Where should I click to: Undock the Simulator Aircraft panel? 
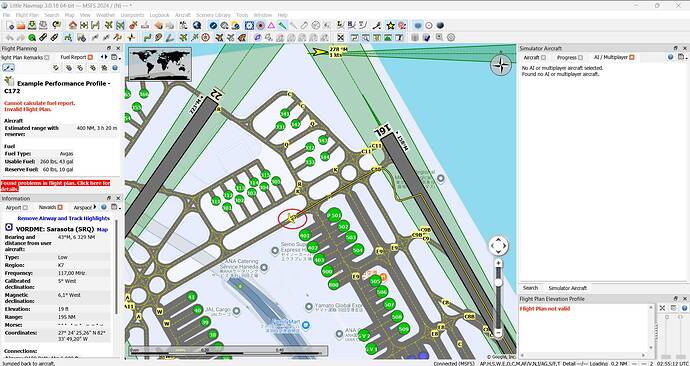coord(675,48)
